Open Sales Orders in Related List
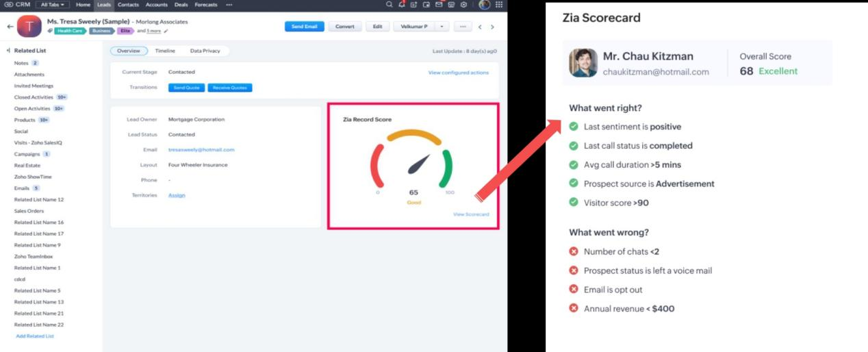Image resolution: width=868 pixels, height=352 pixels. coord(29,211)
